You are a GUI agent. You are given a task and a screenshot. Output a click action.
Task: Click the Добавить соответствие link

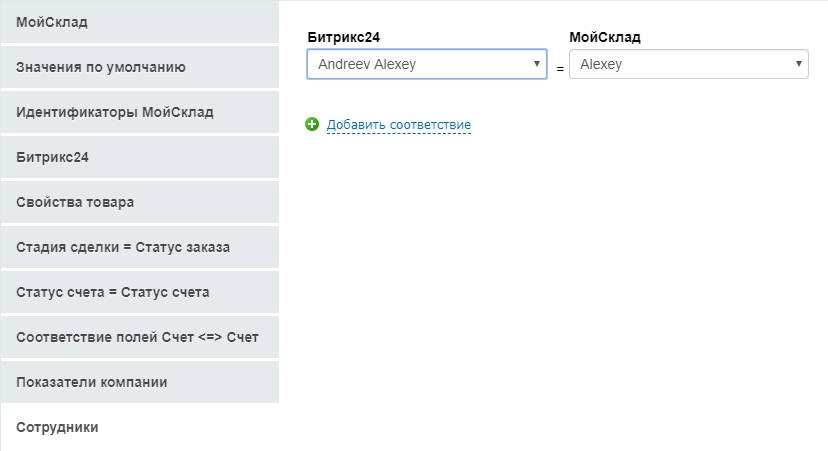(398, 125)
